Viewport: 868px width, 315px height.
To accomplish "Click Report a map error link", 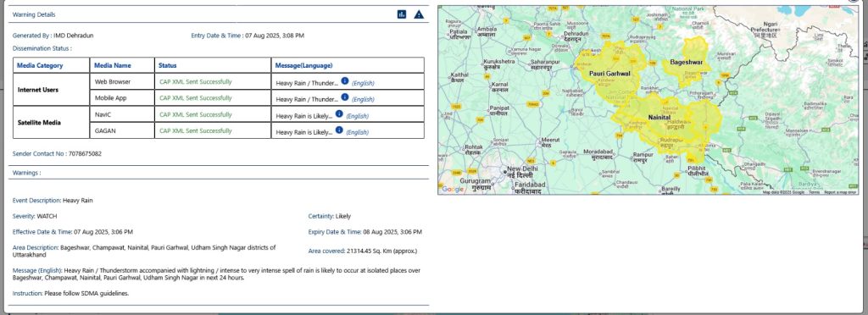I will (x=840, y=191).
